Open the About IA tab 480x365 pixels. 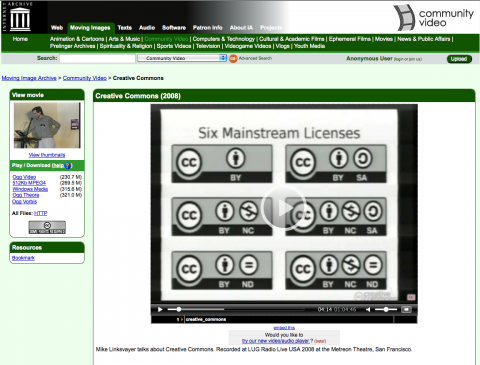coord(241,28)
